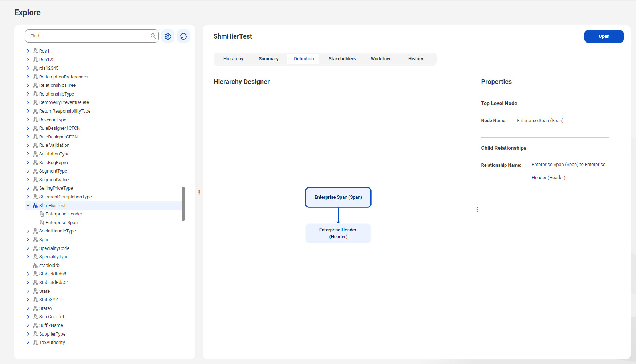This screenshot has height=364, width=636.
Task: Select the Definition tab
Action: (304, 59)
